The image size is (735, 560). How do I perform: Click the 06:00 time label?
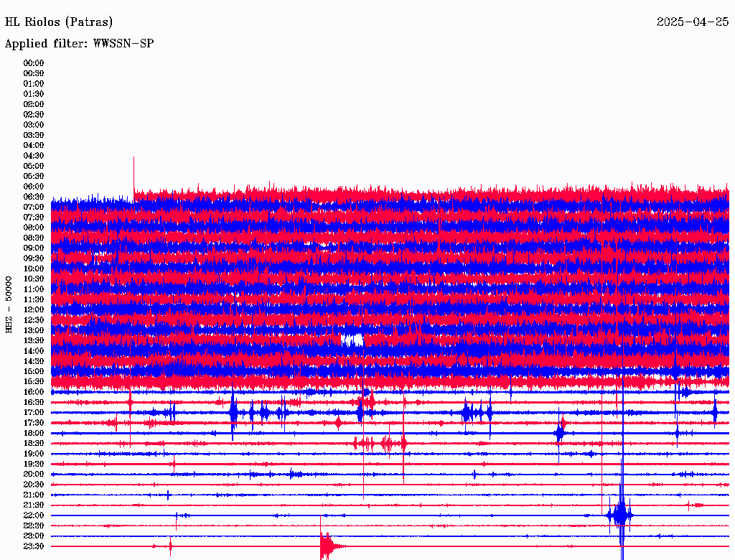34,187
